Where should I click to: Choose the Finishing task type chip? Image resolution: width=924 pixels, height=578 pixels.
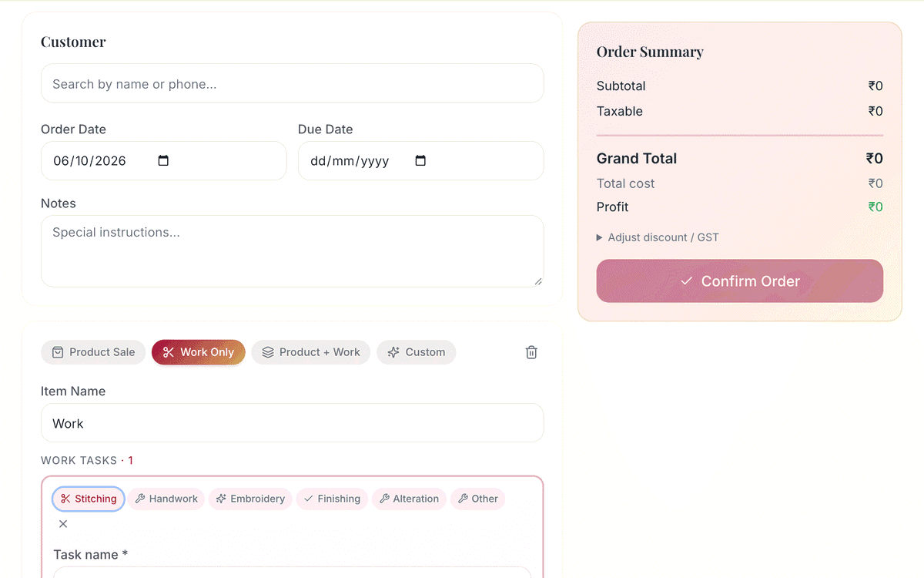tap(332, 499)
